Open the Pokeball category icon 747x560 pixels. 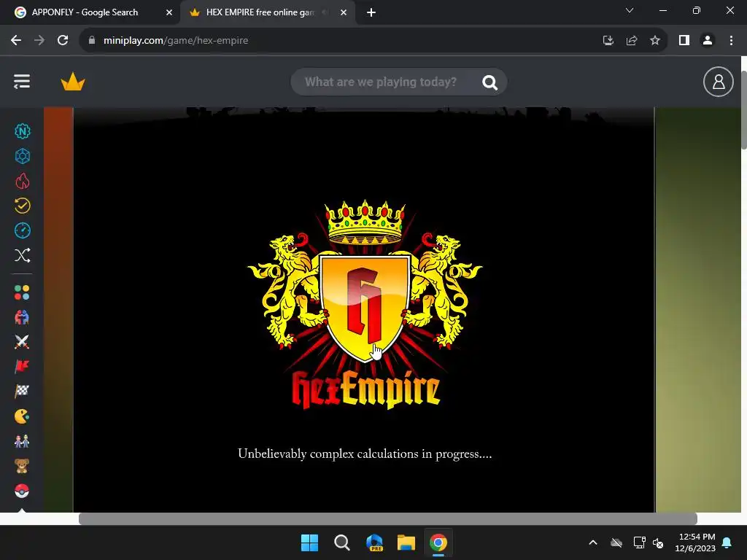click(x=22, y=491)
